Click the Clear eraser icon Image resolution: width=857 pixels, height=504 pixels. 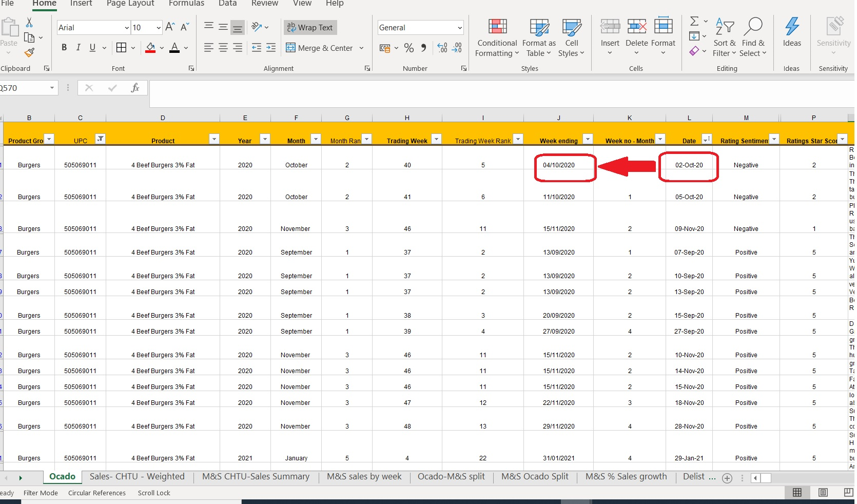(x=694, y=51)
